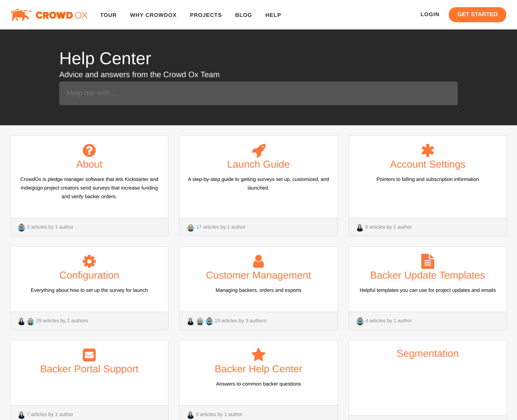Image resolution: width=517 pixels, height=420 pixels.
Task: Click 'Answers to common backer questions' text
Action: 258,384
